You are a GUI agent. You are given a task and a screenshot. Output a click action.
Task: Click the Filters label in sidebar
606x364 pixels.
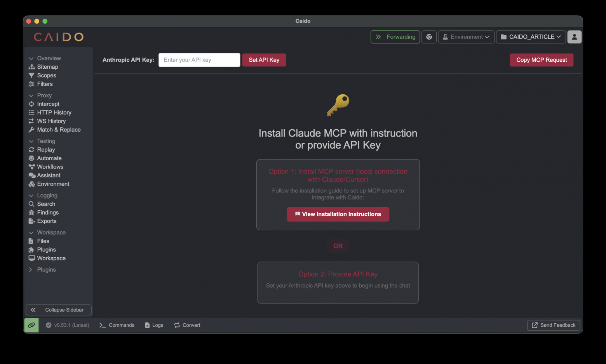coord(45,84)
